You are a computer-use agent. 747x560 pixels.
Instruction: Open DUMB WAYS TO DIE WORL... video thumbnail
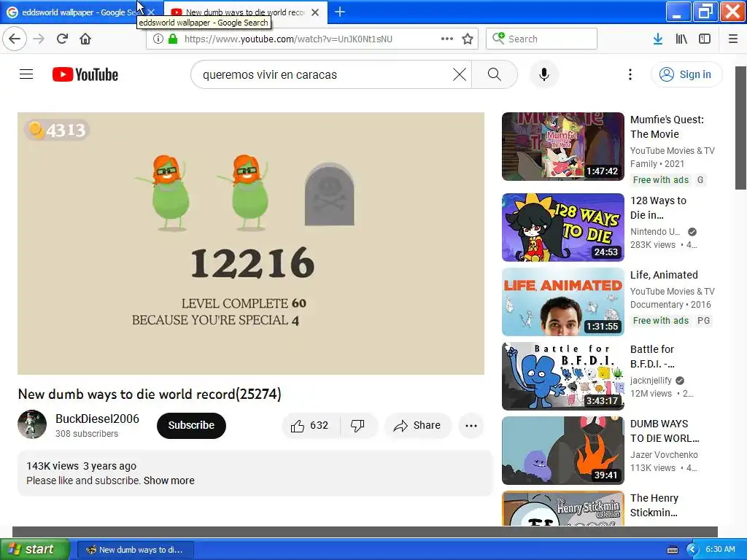[562, 450]
